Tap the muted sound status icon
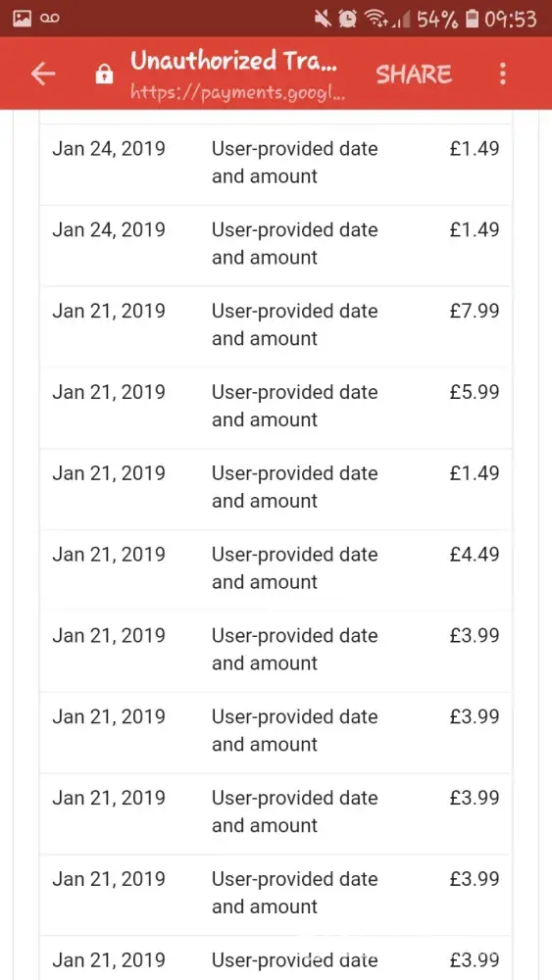This screenshot has width=552, height=980. [x=324, y=20]
